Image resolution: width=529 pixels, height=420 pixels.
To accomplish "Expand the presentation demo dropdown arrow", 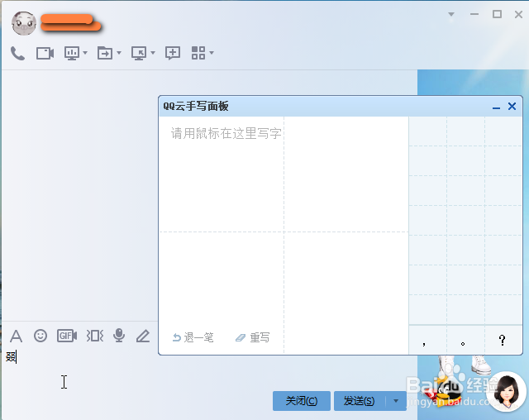I will pyautogui.click(x=85, y=53).
